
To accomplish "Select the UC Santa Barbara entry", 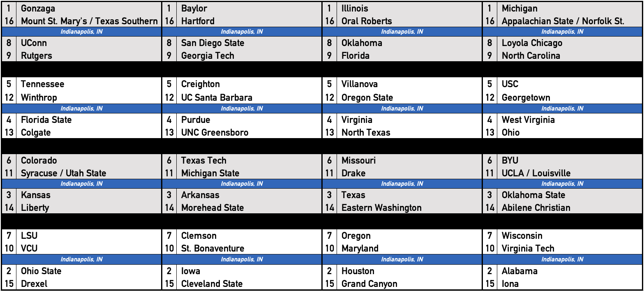I will click(217, 98).
